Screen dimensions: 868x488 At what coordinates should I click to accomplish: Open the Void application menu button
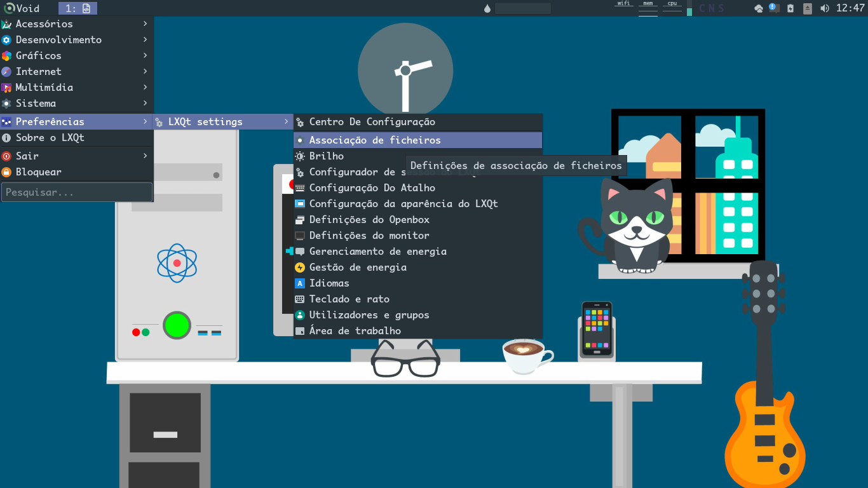pyautogui.click(x=20, y=8)
